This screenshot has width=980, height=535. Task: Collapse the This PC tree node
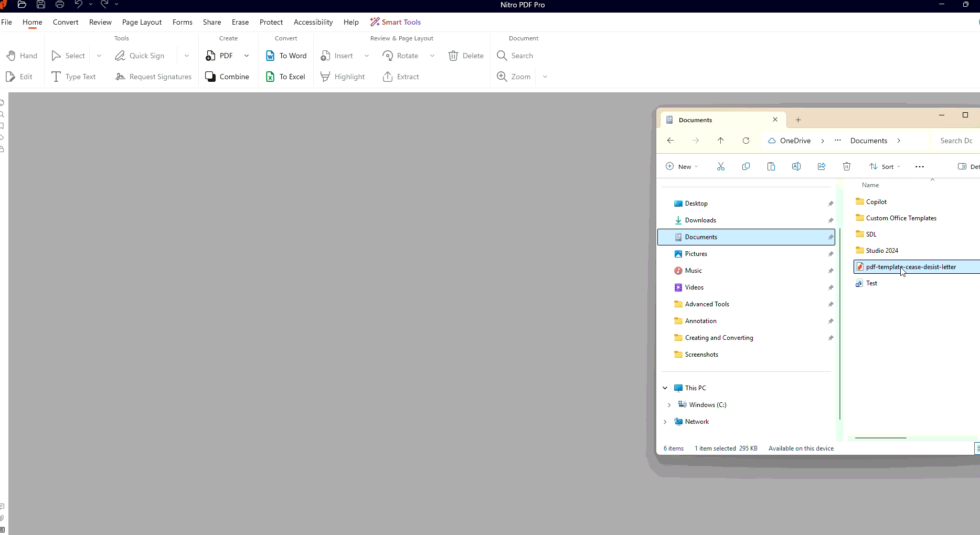pos(665,388)
